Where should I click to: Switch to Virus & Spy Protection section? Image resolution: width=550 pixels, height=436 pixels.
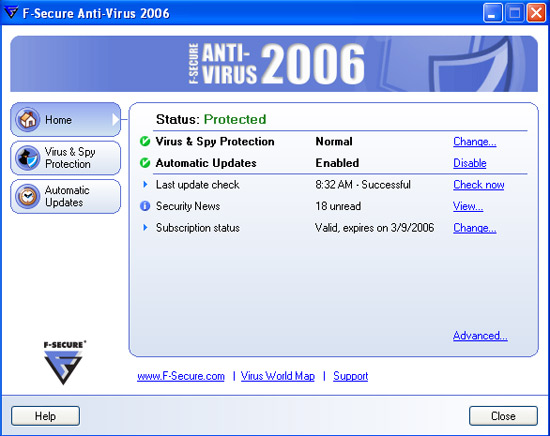66,158
